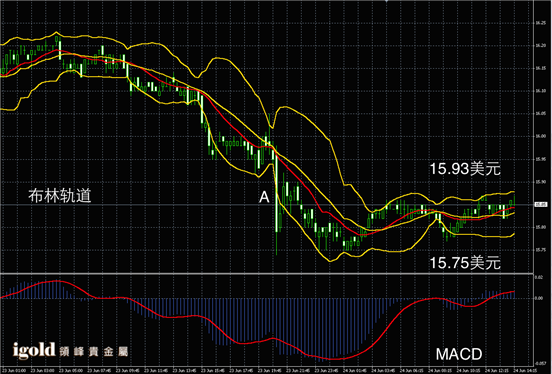The image size is (552, 374).
Task: Select the 24 Jun 14:15 time label
Action: click(x=525, y=370)
